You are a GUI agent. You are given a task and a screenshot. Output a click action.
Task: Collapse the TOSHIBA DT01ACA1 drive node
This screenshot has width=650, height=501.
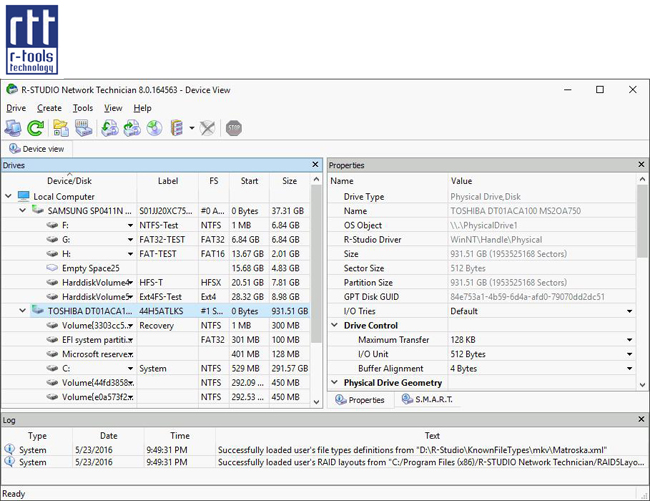click(22, 310)
